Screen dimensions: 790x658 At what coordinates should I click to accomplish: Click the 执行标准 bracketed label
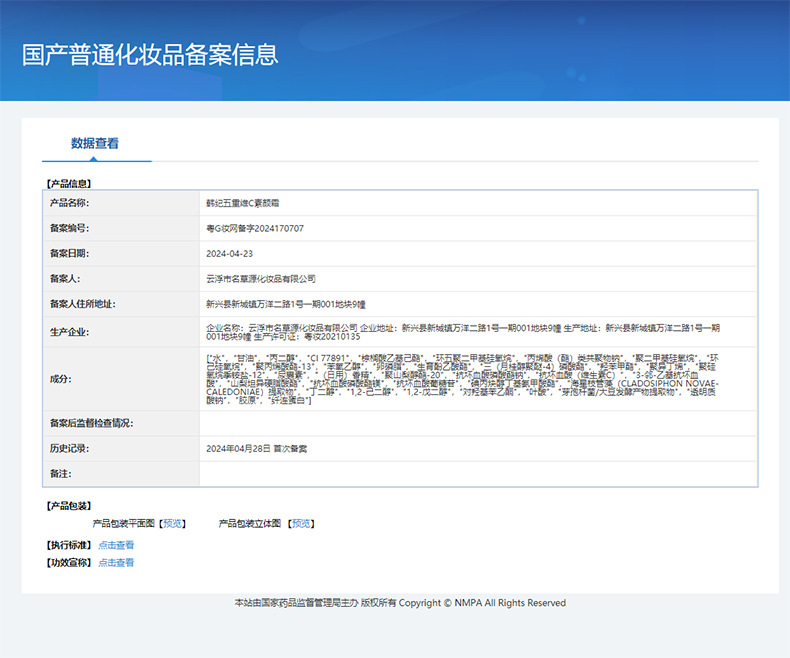[69, 545]
